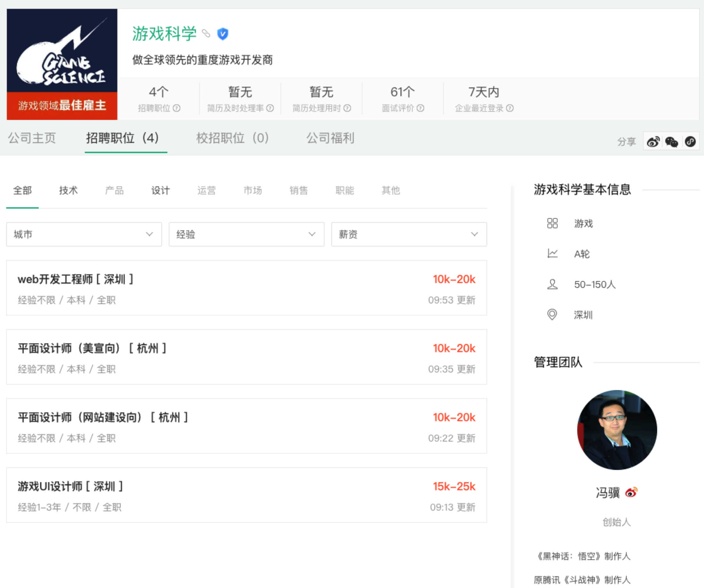Screen dimensions: 704x588
Task: Click the third share icon after WeChat
Action: pyautogui.click(x=690, y=142)
